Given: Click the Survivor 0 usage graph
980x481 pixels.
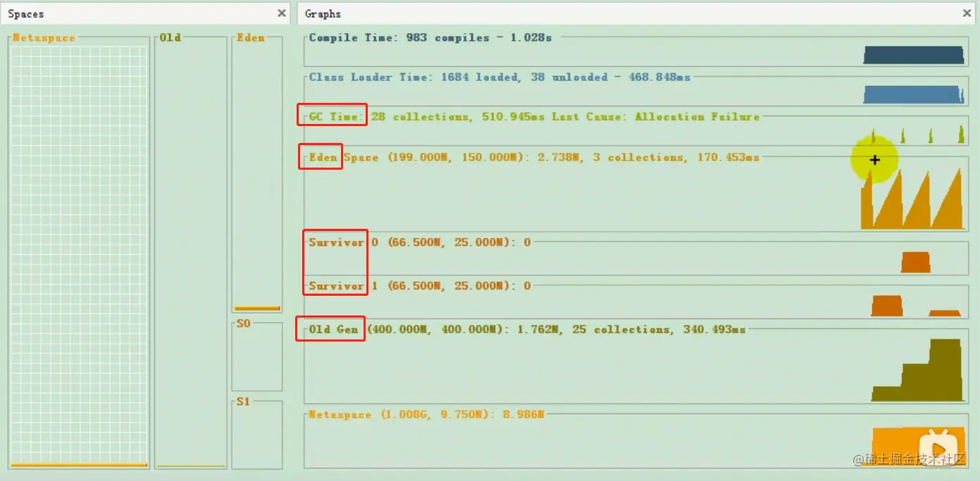Looking at the screenshot, I should 915,262.
